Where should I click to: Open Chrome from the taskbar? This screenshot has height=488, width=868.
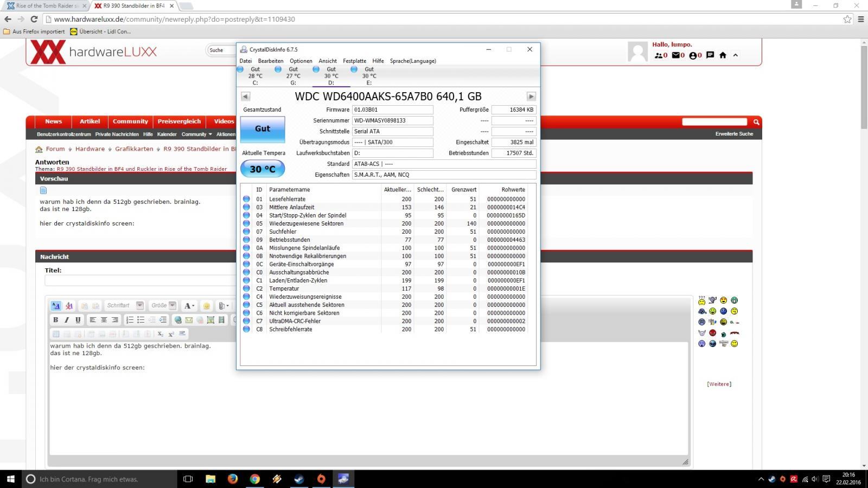coord(255,479)
